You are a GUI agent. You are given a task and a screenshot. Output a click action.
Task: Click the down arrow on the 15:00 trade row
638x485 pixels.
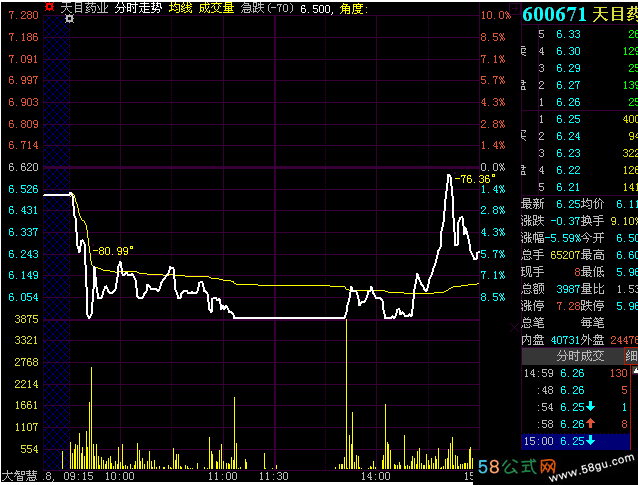click(x=590, y=441)
